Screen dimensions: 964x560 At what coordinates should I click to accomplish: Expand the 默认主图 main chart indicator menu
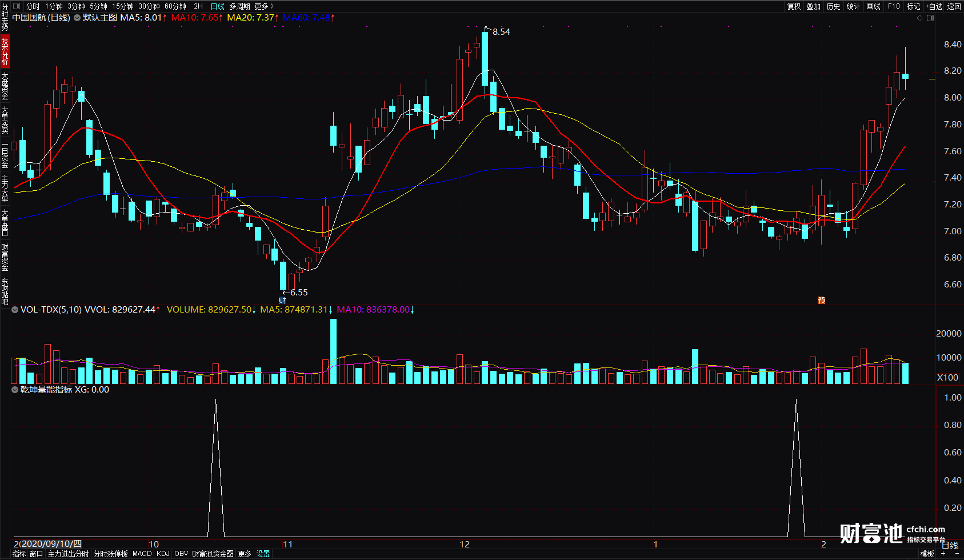click(77, 18)
